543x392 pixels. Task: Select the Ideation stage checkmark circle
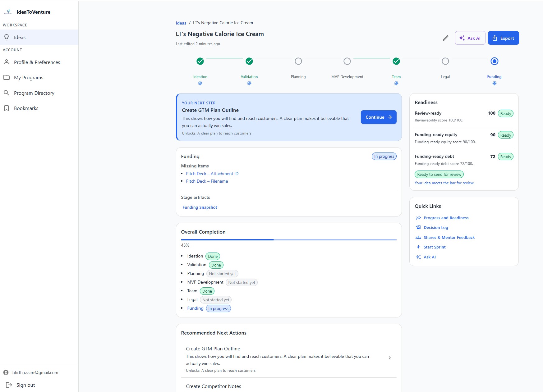tap(200, 61)
